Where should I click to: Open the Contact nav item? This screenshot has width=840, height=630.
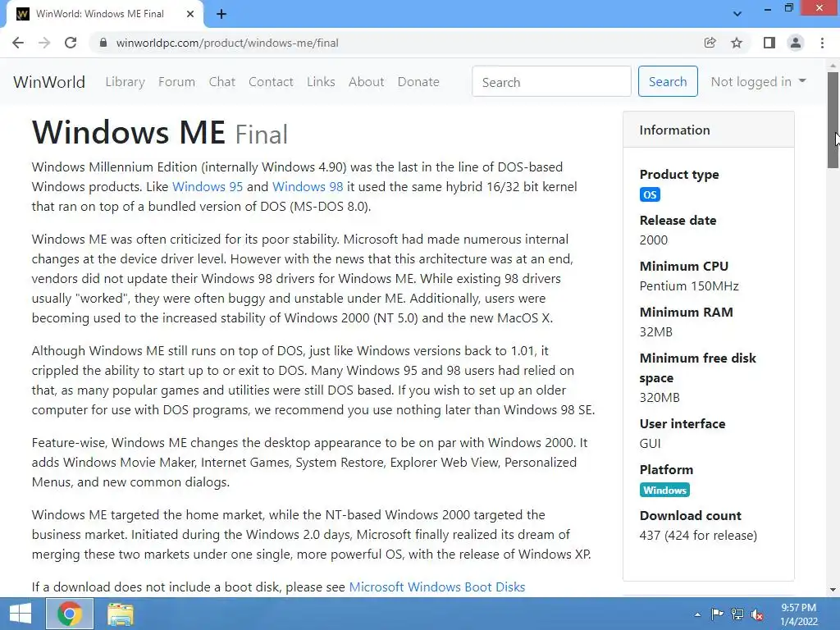(x=271, y=82)
